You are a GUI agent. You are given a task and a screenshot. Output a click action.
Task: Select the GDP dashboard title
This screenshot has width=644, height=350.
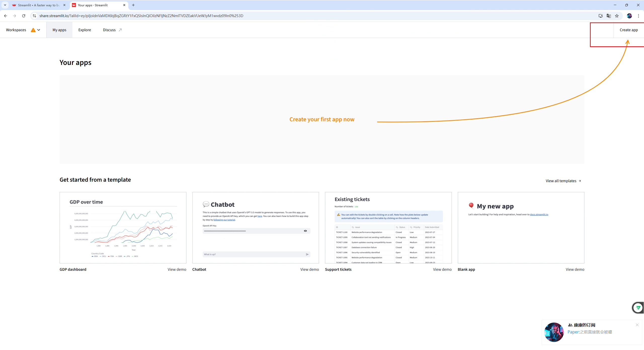tap(73, 269)
